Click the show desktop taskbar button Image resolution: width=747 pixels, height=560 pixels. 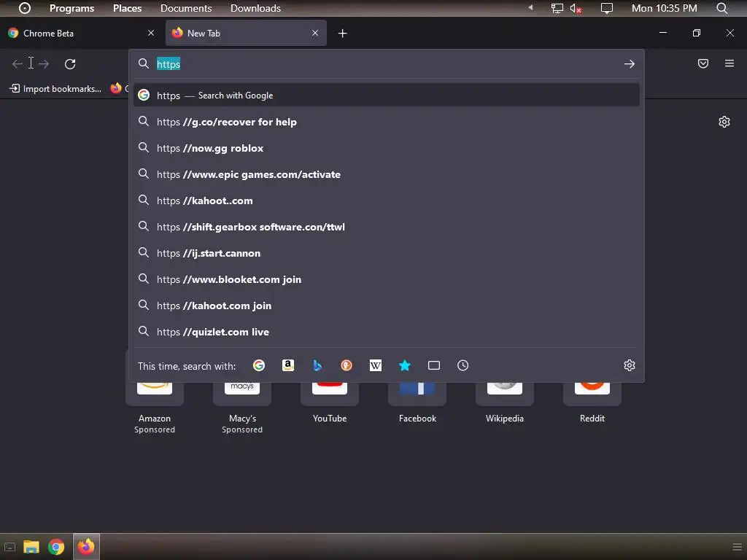pos(9,547)
